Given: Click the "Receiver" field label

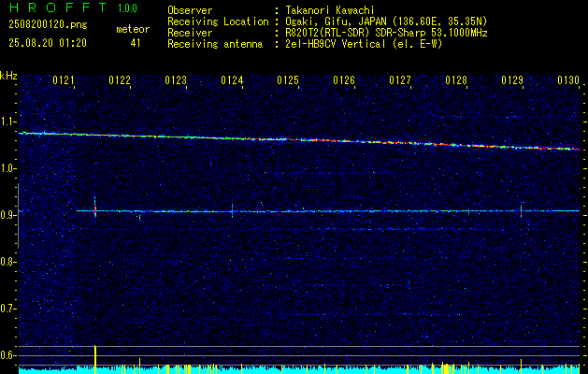Looking at the screenshot, I should [x=190, y=33].
